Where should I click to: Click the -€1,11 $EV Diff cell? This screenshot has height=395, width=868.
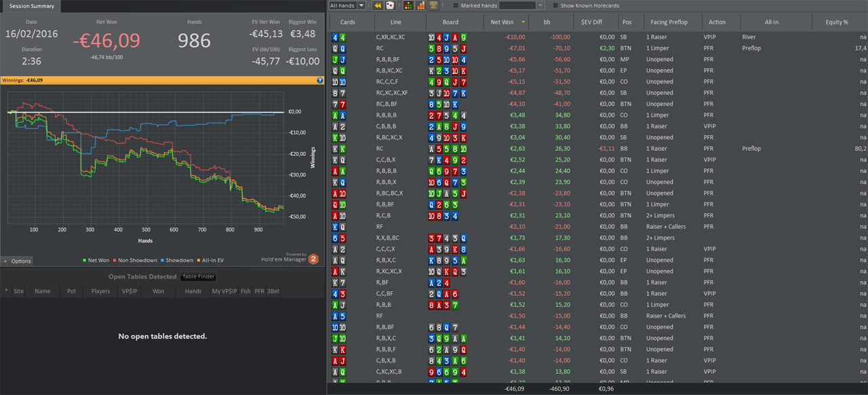click(606, 148)
